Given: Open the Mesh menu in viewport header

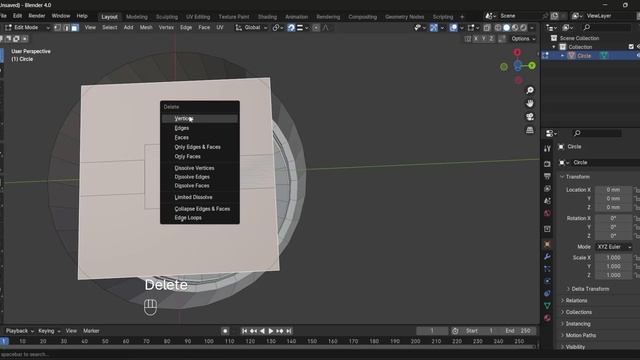Looking at the screenshot, I should [x=146, y=27].
